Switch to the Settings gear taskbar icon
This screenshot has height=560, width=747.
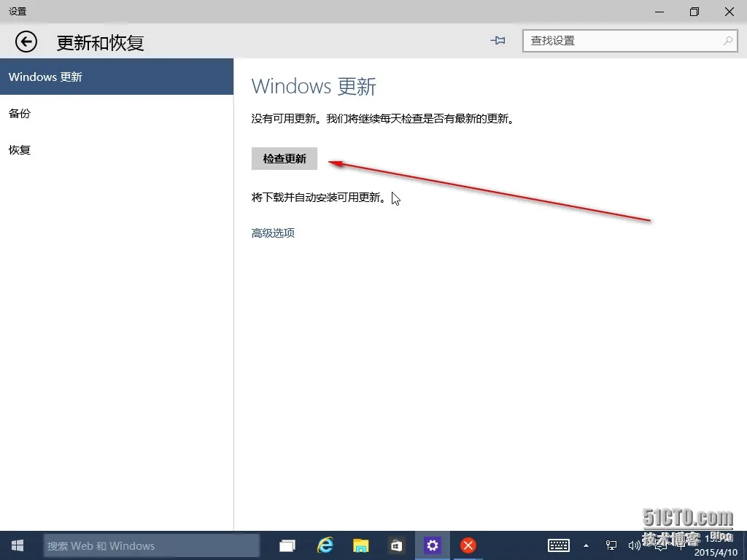click(432, 545)
